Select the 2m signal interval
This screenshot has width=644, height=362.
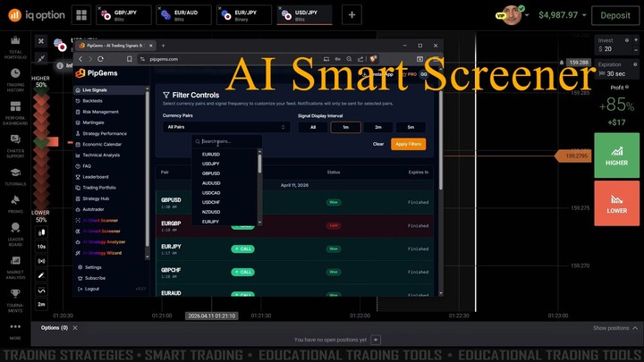click(x=378, y=127)
